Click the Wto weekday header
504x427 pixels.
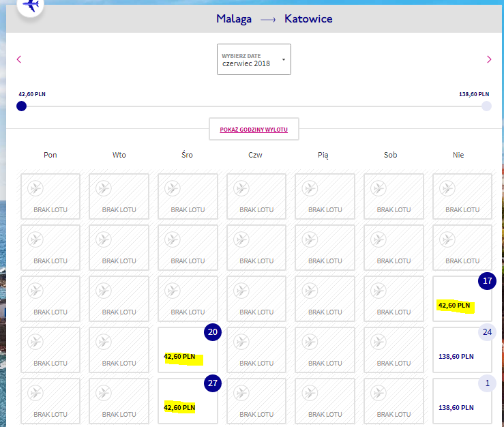coord(119,155)
